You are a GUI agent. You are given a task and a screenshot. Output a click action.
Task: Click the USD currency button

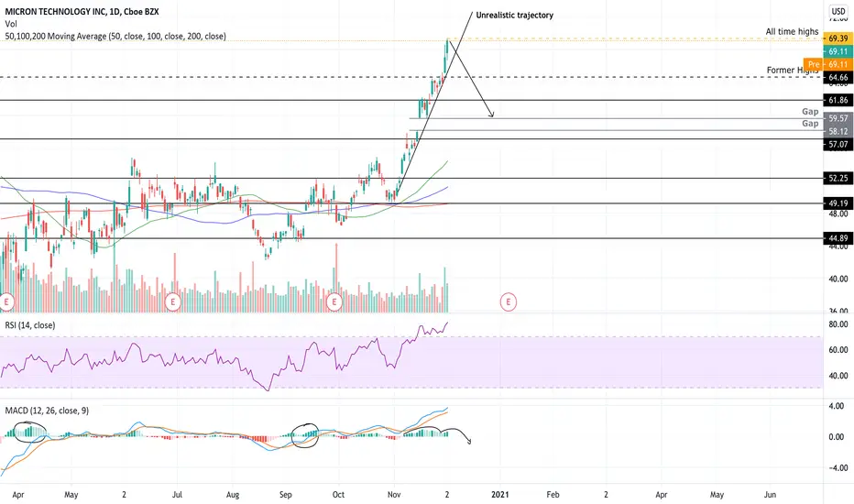[x=838, y=11]
